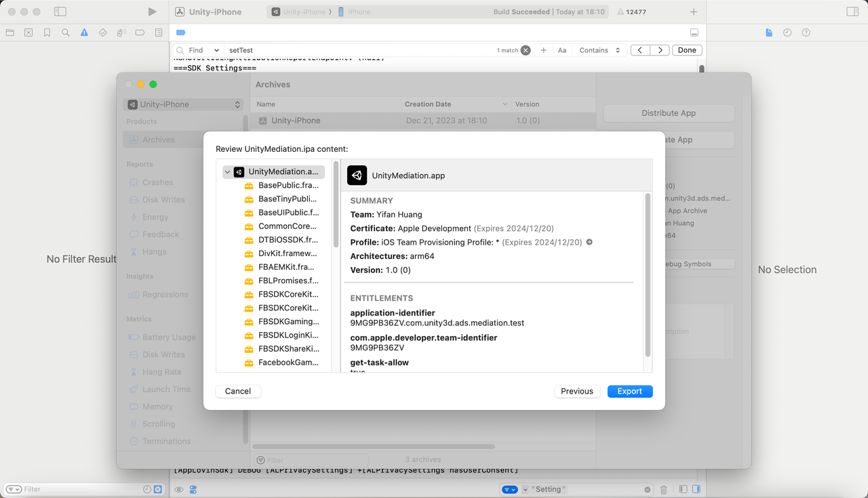868x498 pixels.
Task: Open the File inspector icon
Action: [769, 33]
